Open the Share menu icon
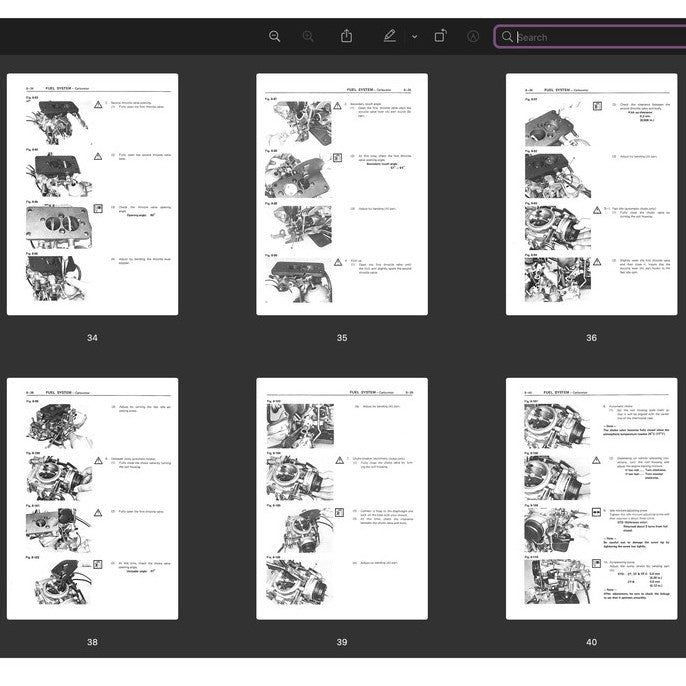 [346, 36]
